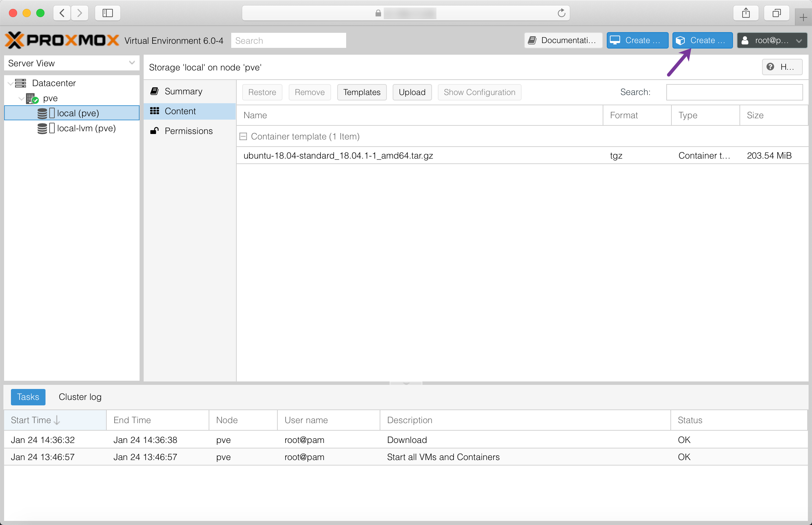Select the Datacenter server icon
The width and height of the screenshot is (812, 525).
point(21,83)
